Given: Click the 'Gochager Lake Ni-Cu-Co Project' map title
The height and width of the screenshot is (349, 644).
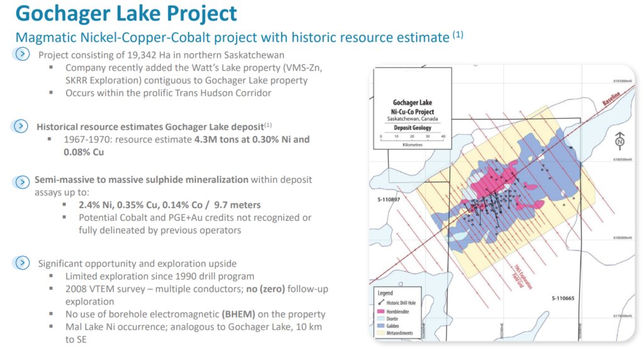Looking at the screenshot, I should pos(413,107).
